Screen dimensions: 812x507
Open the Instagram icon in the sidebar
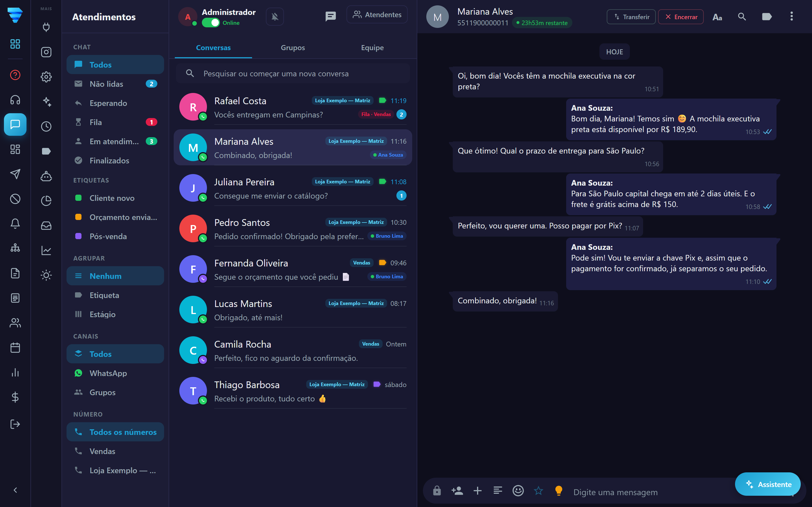(x=46, y=52)
